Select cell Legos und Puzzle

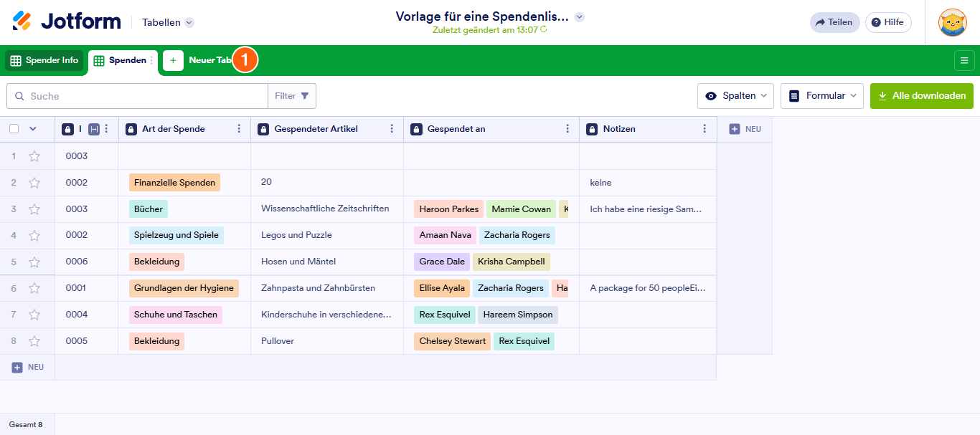[327, 235]
